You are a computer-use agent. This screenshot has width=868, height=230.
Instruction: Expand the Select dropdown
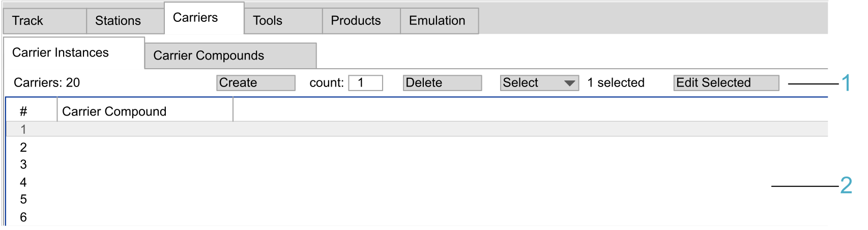tap(539, 83)
